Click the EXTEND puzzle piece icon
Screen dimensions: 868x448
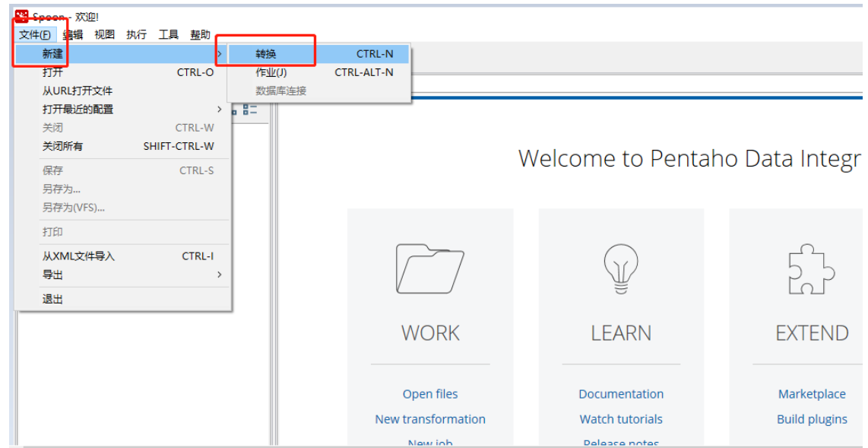[812, 268]
